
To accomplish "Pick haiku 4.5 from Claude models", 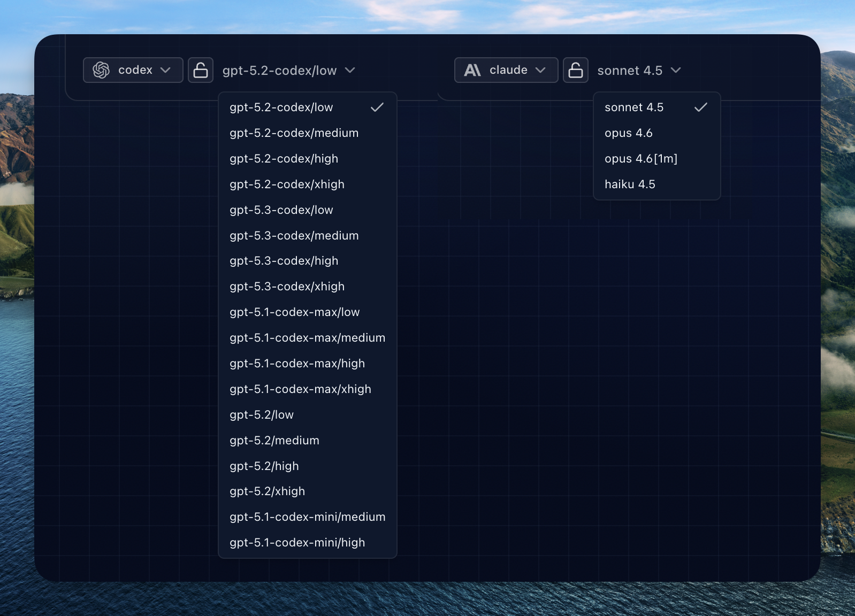I will 630,184.
